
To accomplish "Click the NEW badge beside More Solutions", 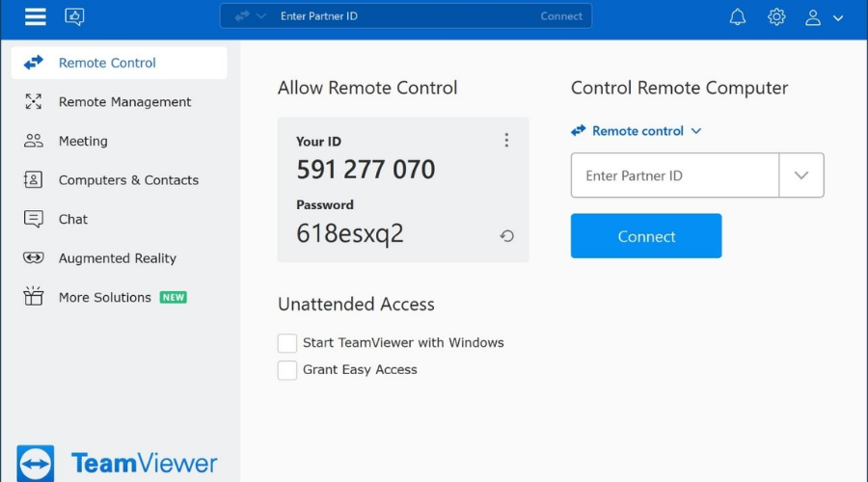I will [x=174, y=297].
